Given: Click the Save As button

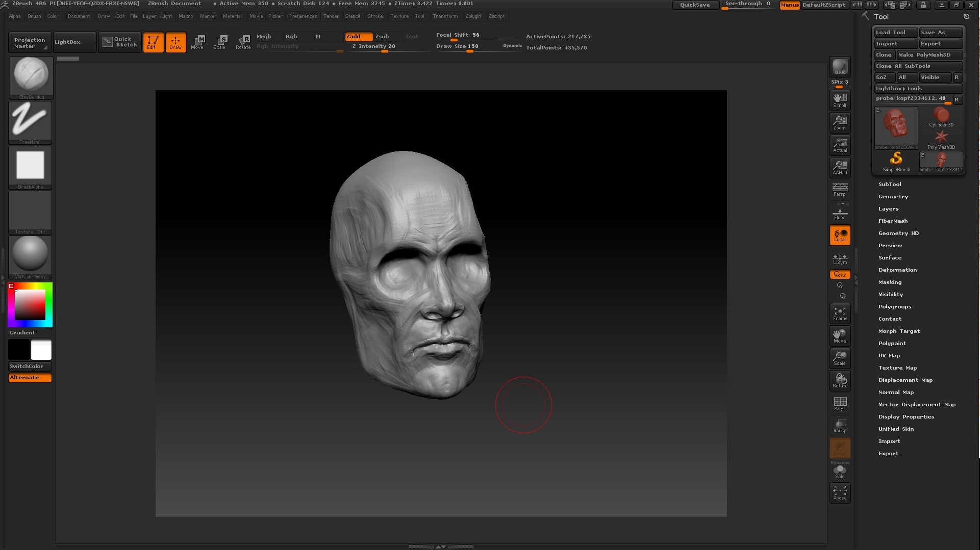Looking at the screenshot, I should pos(941,33).
